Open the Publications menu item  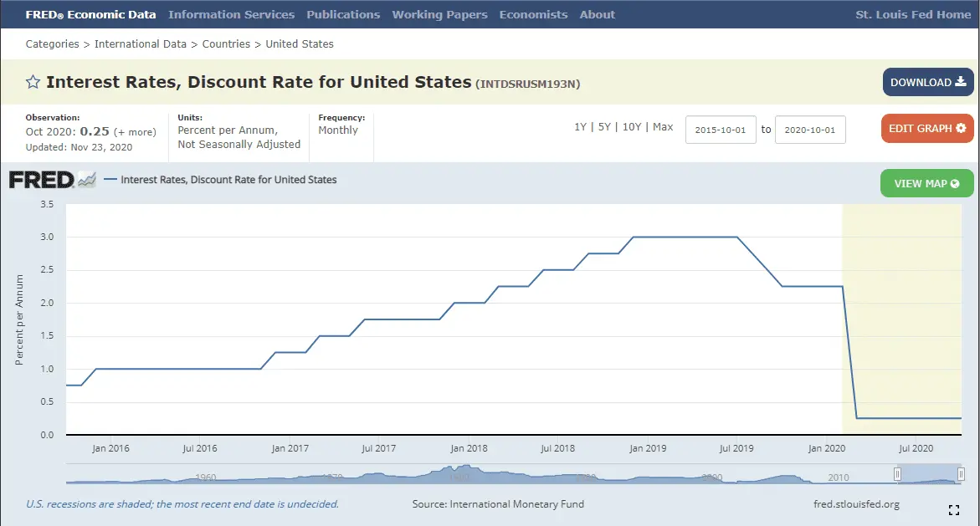click(343, 14)
